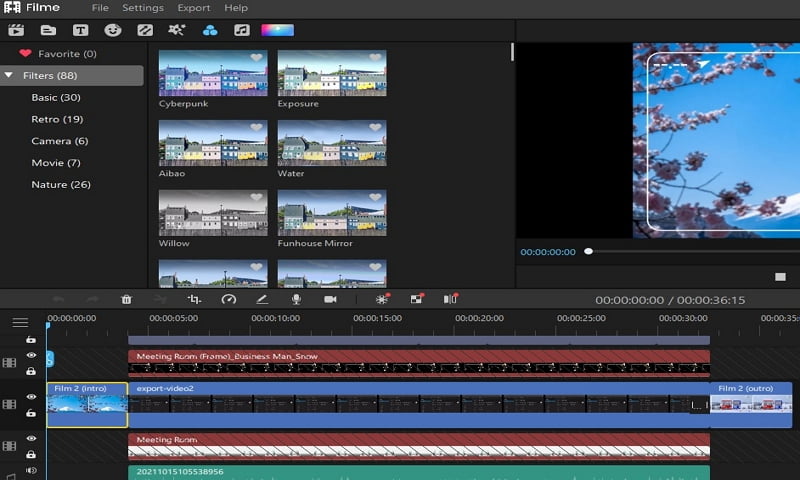Open the File menu
The height and width of the screenshot is (480, 800).
100,8
